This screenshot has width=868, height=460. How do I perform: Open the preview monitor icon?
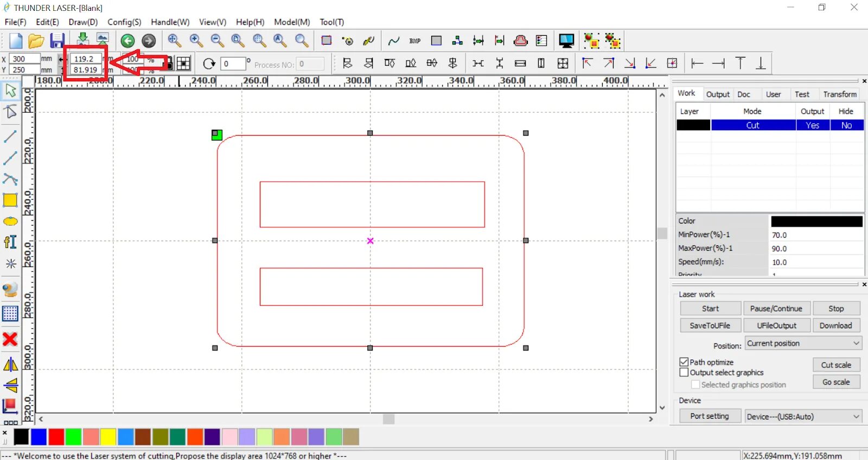(x=566, y=41)
